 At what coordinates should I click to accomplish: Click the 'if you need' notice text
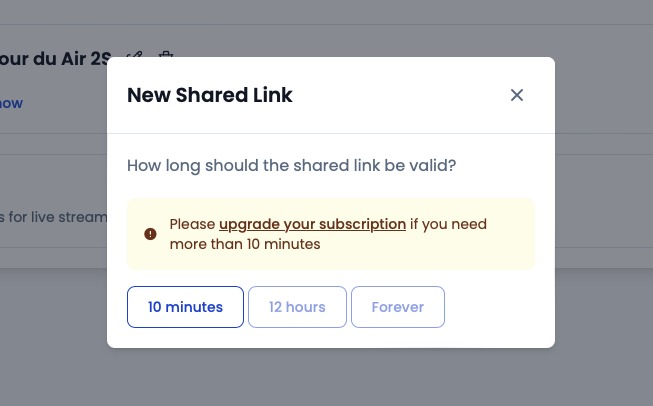pyautogui.click(x=448, y=224)
